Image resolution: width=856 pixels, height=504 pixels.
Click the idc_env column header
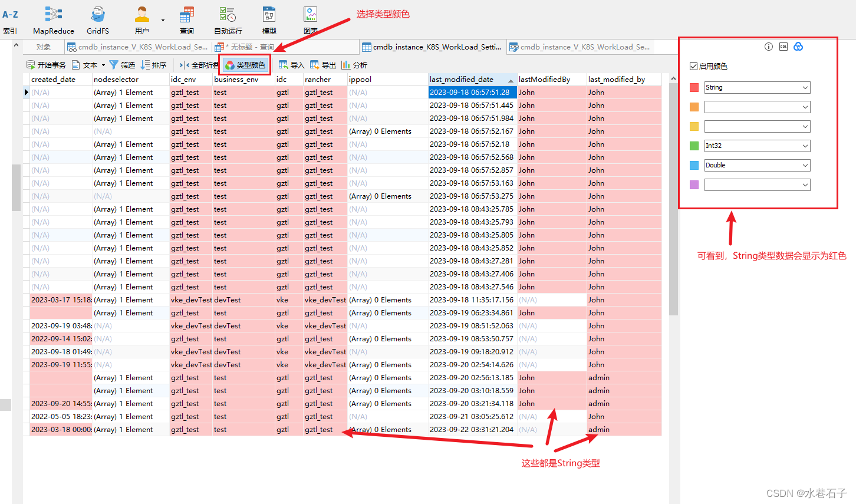click(190, 80)
